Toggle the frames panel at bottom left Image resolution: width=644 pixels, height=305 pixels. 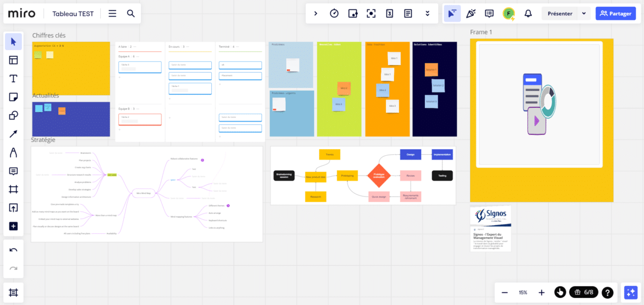(x=13, y=293)
